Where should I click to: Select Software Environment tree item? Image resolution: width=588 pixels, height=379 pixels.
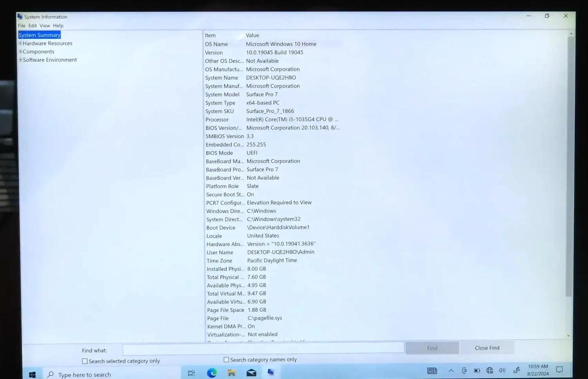(50, 60)
